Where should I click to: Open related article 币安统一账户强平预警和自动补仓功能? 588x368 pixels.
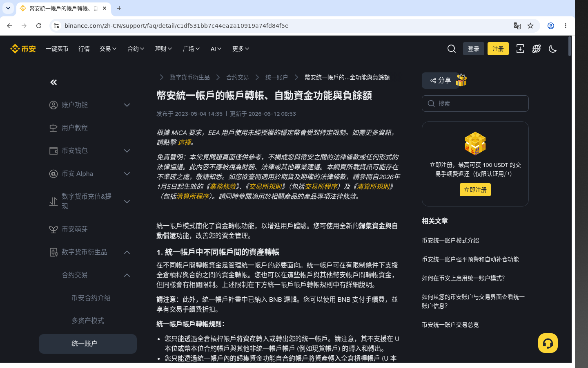click(x=470, y=259)
